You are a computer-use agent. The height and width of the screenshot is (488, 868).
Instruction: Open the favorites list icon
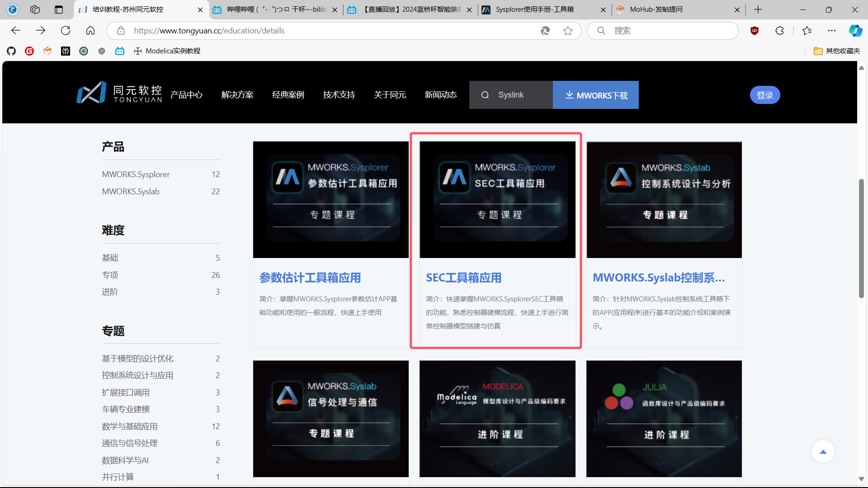[807, 30]
